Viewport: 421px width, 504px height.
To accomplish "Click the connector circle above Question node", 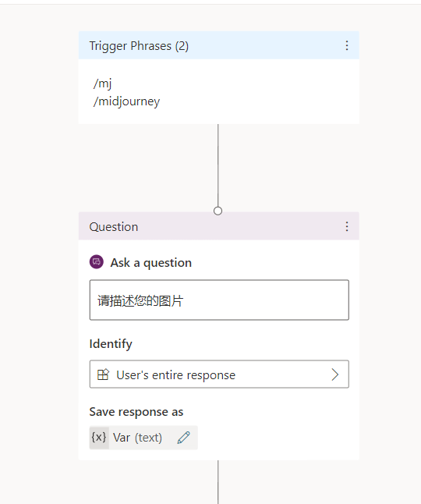I will tap(218, 211).
